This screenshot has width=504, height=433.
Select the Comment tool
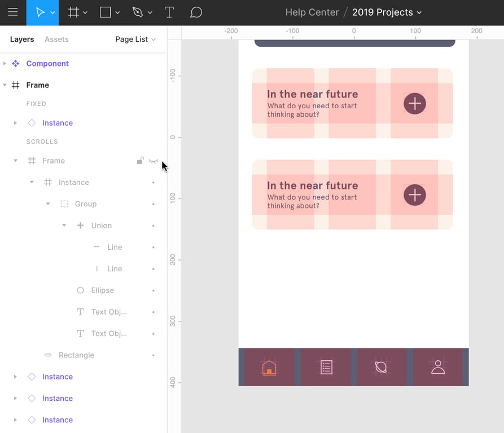196,12
